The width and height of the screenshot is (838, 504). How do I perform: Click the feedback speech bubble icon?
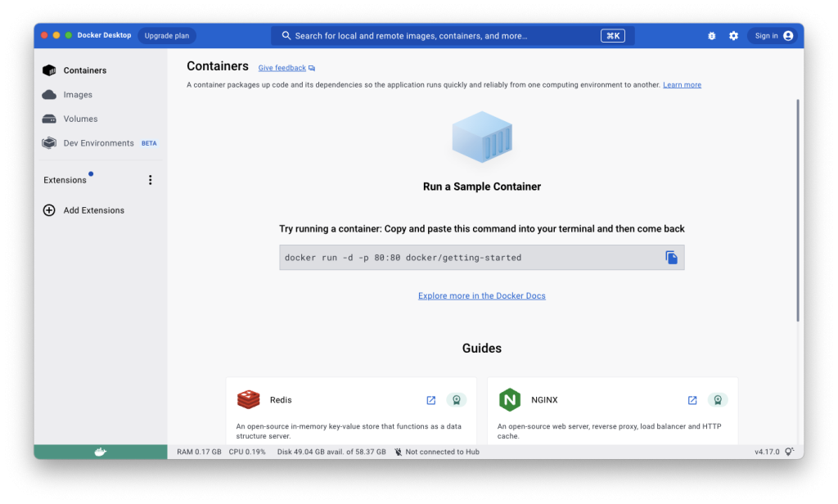click(312, 69)
